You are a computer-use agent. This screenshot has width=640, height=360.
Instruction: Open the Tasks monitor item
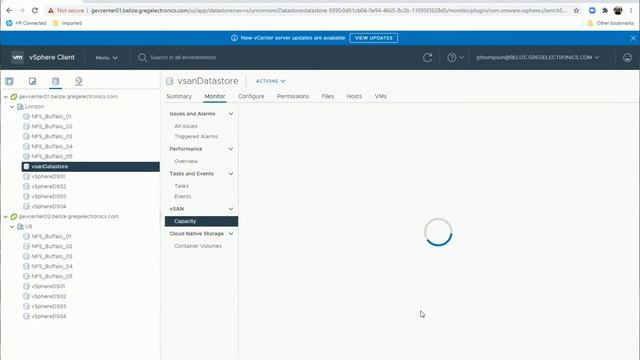[181, 186]
